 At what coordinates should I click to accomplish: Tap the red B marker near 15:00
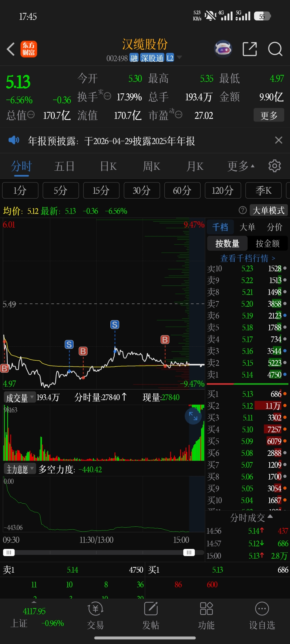(x=165, y=340)
